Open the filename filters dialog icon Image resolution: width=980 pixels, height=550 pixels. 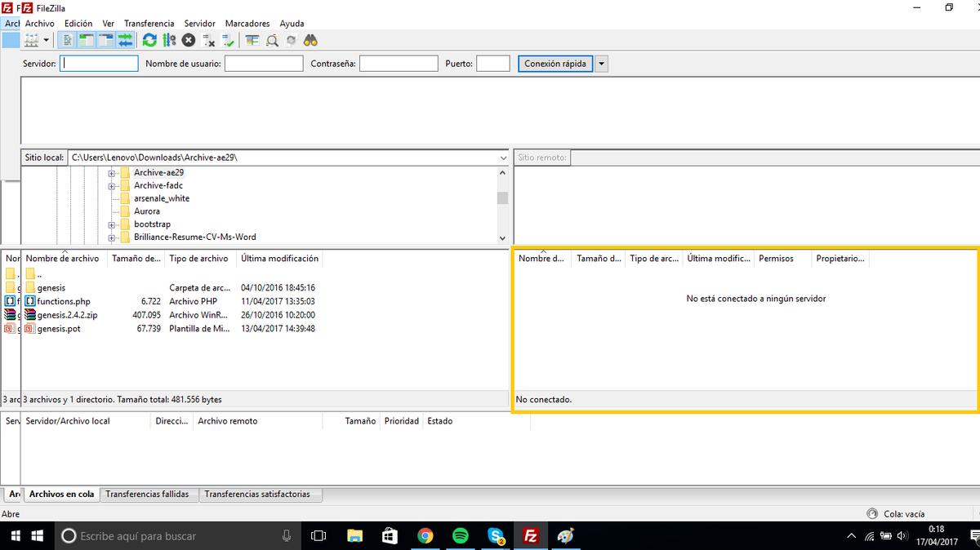coord(252,40)
